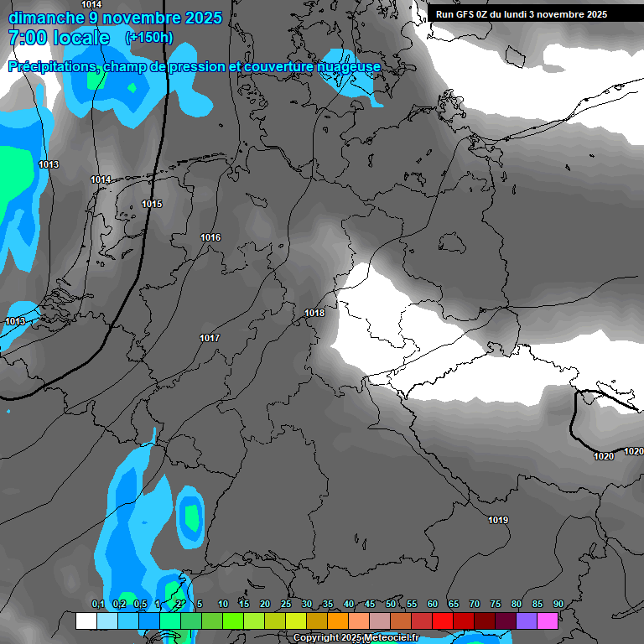
Task: Click the legend value label '70'
Action: tap(475, 604)
